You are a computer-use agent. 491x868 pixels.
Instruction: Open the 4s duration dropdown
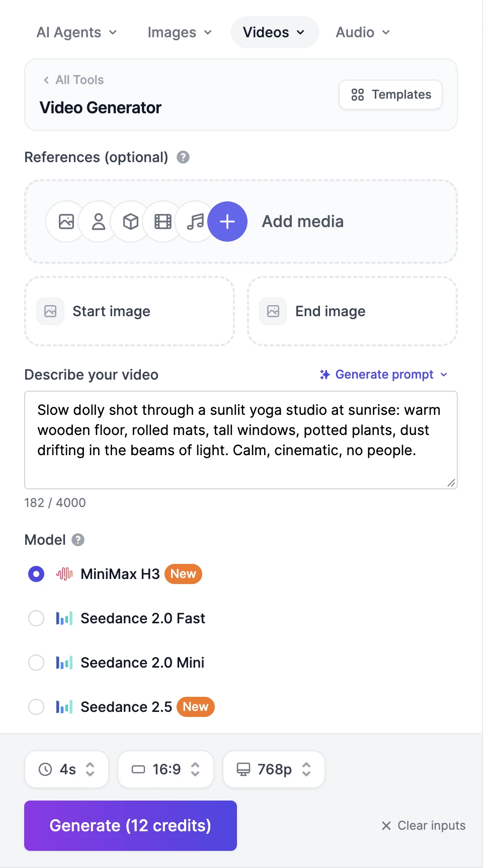[x=66, y=769]
